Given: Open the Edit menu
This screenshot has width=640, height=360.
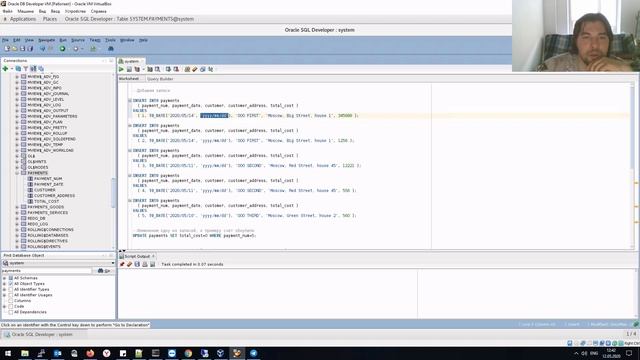Looking at the screenshot, I should click(16, 40).
